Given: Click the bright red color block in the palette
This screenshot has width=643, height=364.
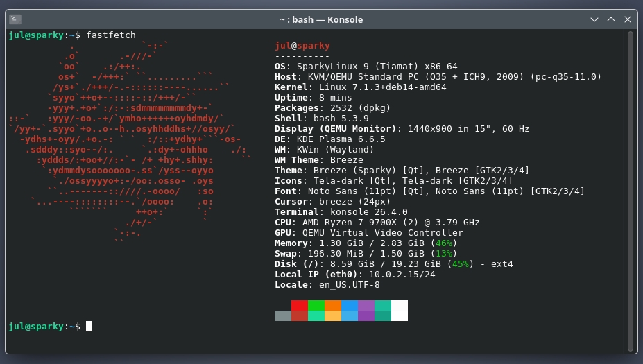Looking at the screenshot, I should coord(300,305).
